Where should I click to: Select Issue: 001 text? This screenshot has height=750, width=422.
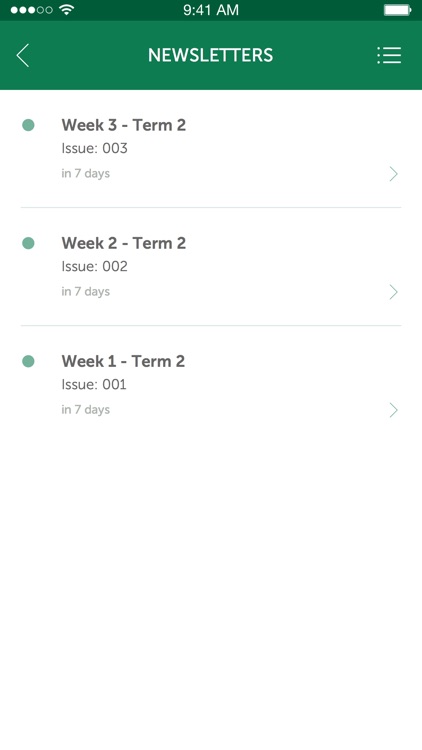94,384
